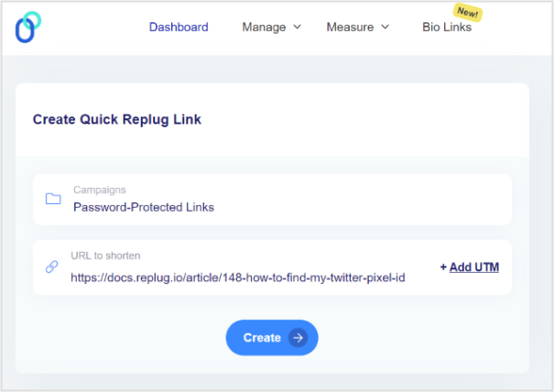Viewport: 554px width, 392px height.
Task: Expand the Manage menu chevron
Action: pos(297,27)
